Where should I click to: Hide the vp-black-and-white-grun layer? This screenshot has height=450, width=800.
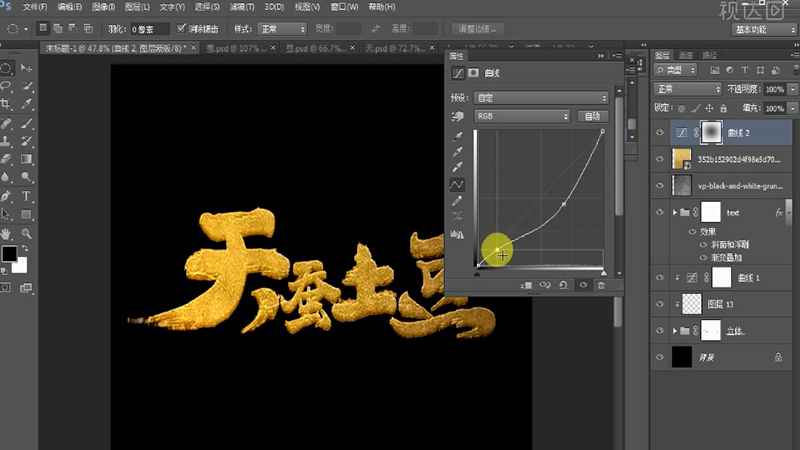coord(660,186)
